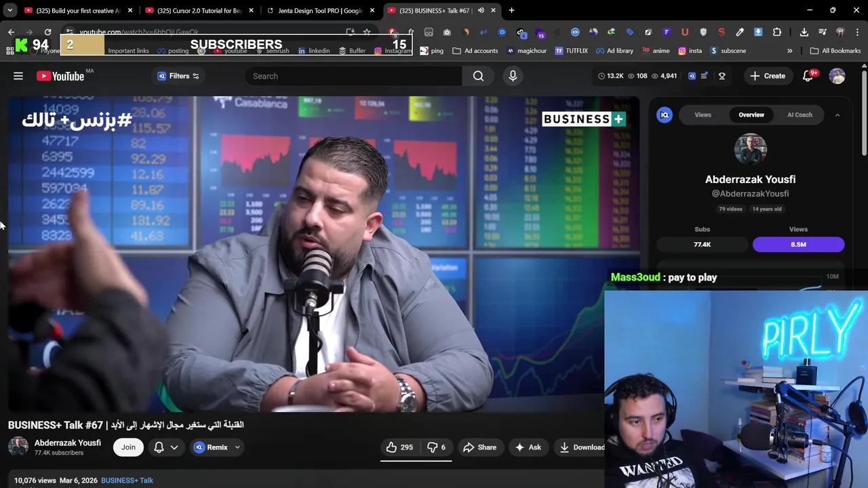Viewport: 868px width, 488px height.
Task: Open the BUSINESS+ Talk playlist link
Action: [x=127, y=481]
